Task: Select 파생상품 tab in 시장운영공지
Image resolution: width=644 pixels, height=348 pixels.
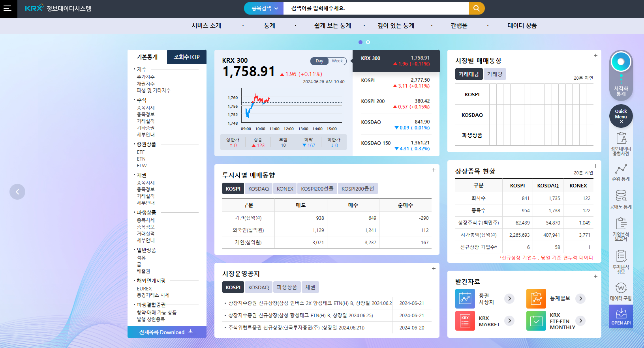Action: [x=287, y=287]
